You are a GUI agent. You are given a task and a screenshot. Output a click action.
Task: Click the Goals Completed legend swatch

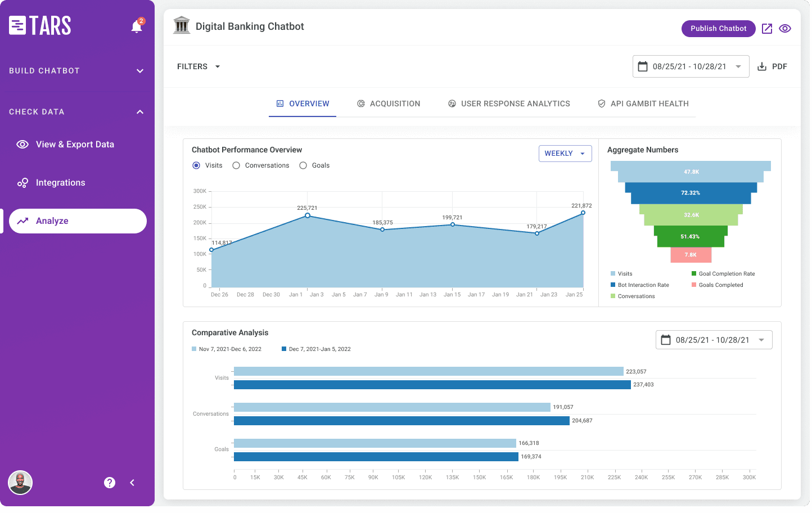(x=695, y=286)
